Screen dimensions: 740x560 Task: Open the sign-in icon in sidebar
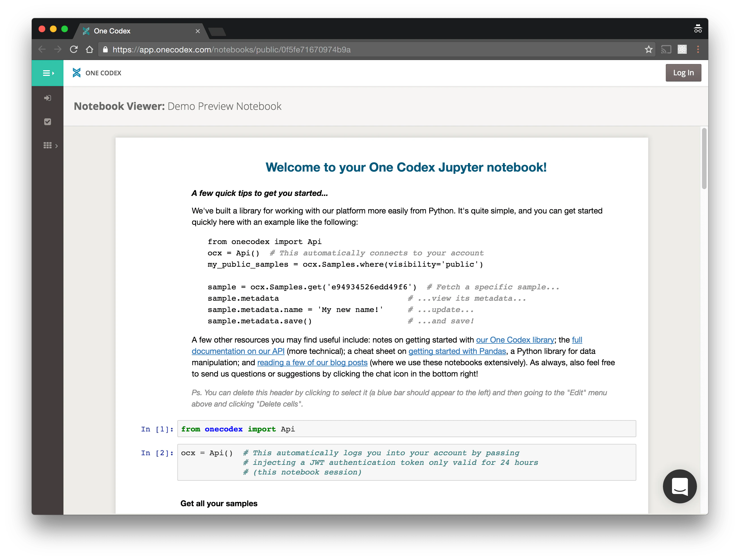tap(48, 98)
